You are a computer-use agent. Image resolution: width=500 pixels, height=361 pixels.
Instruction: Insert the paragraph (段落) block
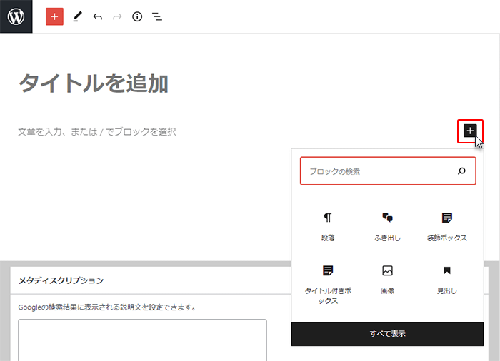pyautogui.click(x=328, y=227)
